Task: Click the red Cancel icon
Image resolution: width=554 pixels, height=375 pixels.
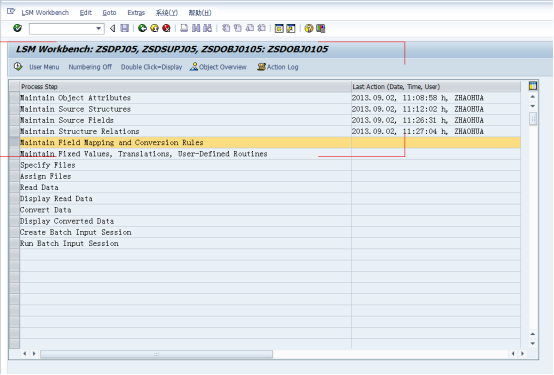Action: click(166, 28)
